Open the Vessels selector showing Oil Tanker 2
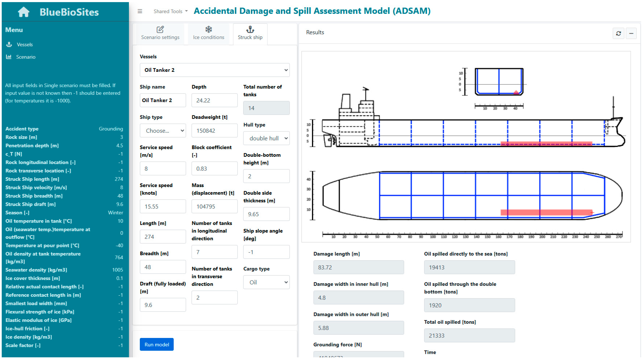This screenshot has height=360, width=644. point(214,70)
